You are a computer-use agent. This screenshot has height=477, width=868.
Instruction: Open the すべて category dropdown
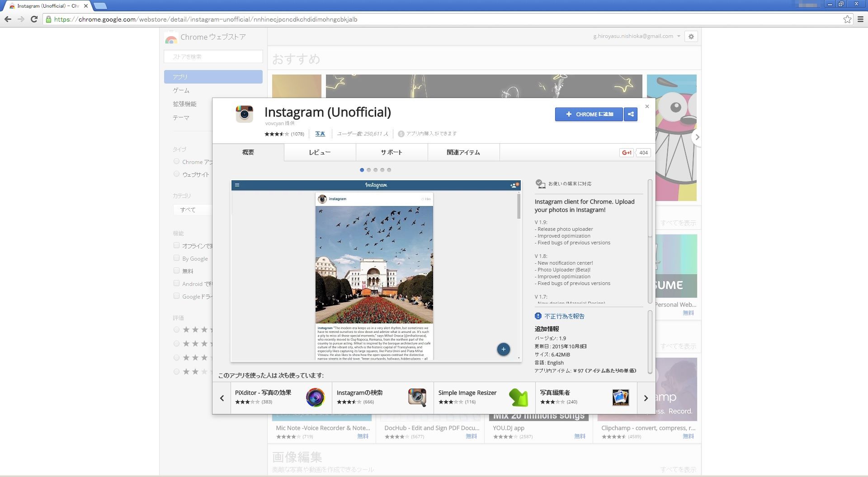pyautogui.click(x=192, y=210)
